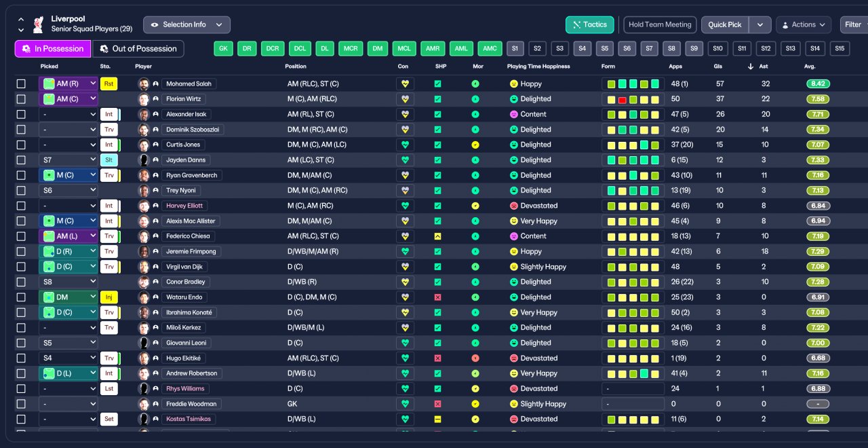
Task: Click Virgil van Dijk's condition heart icon
Action: point(406,267)
